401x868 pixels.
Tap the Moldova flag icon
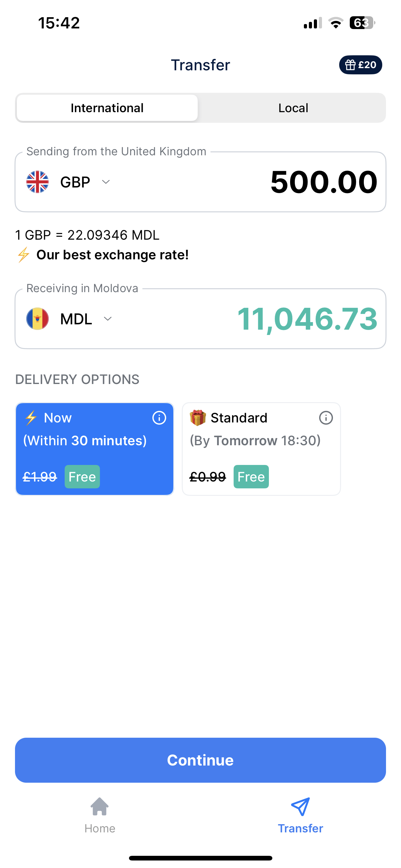pyautogui.click(x=37, y=319)
